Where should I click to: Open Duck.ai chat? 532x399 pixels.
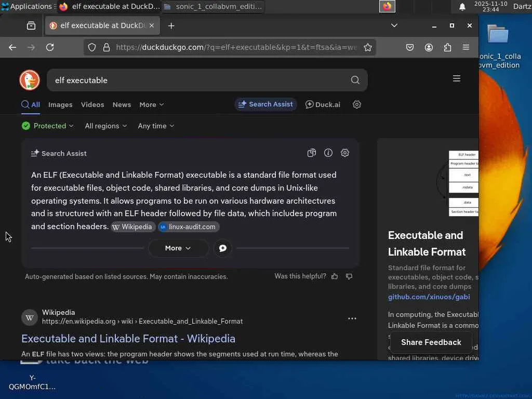click(323, 104)
